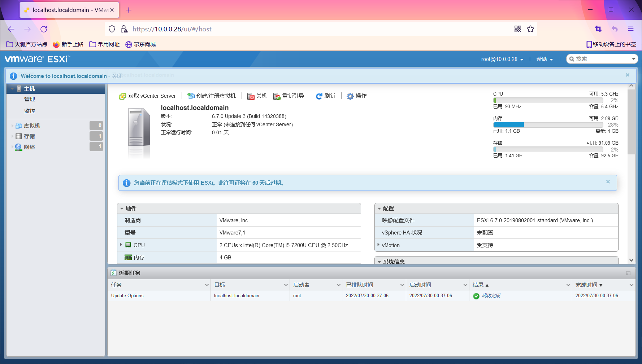
Task: Open the 任务 column dropdown
Action: pyautogui.click(x=207, y=285)
